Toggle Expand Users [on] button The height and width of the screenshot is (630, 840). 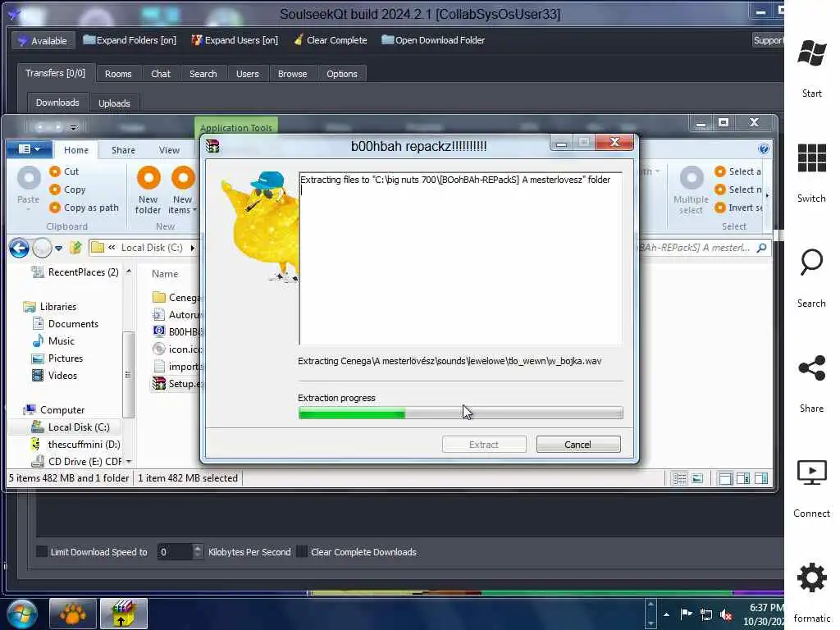click(x=235, y=40)
